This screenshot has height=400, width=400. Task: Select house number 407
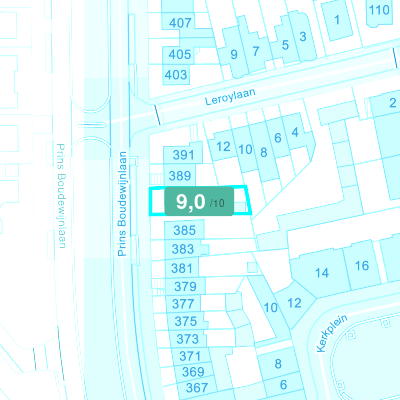coord(180,23)
